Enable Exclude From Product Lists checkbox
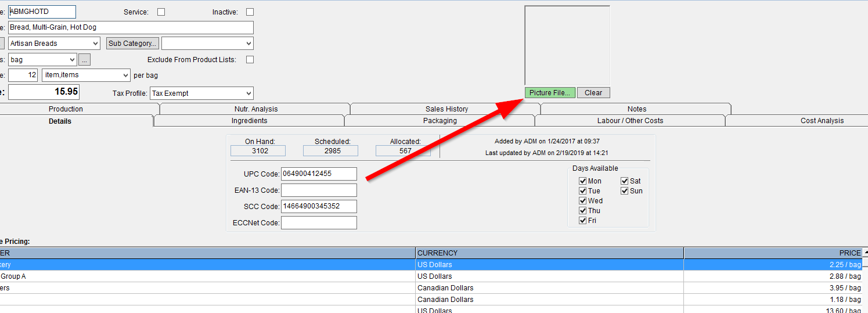The height and width of the screenshot is (313, 868). [x=250, y=59]
